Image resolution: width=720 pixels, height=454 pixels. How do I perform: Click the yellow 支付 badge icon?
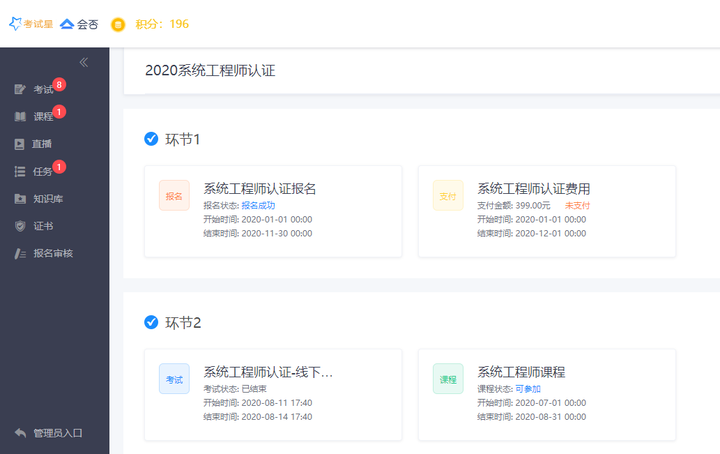(448, 196)
